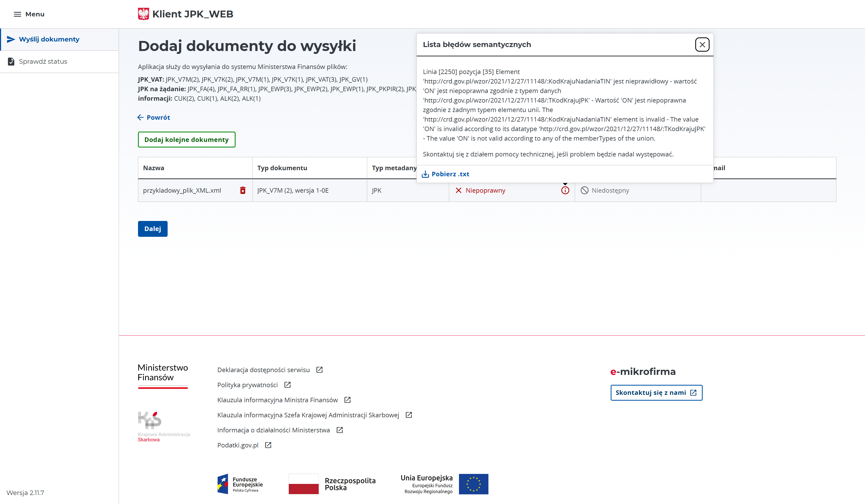Click the Klient JPK_WEB title
This screenshot has height=504, width=865.
pyautogui.click(x=192, y=14)
